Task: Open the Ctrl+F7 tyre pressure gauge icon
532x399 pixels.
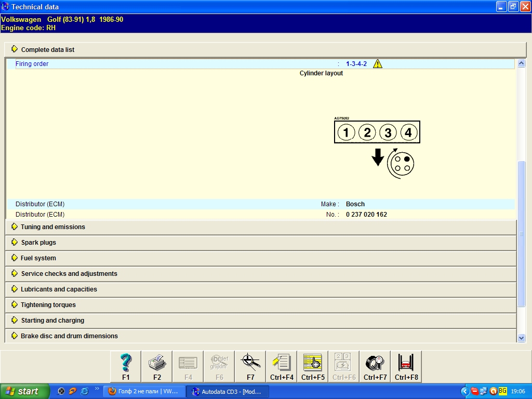Action: pos(375,366)
